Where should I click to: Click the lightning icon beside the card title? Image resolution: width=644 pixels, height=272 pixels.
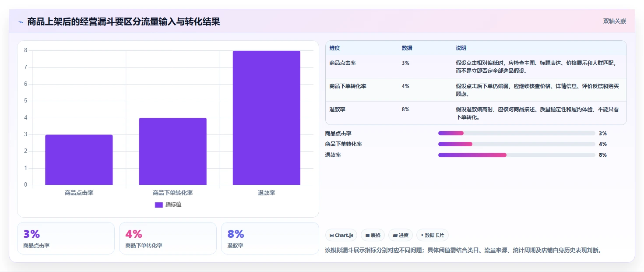tap(21, 22)
